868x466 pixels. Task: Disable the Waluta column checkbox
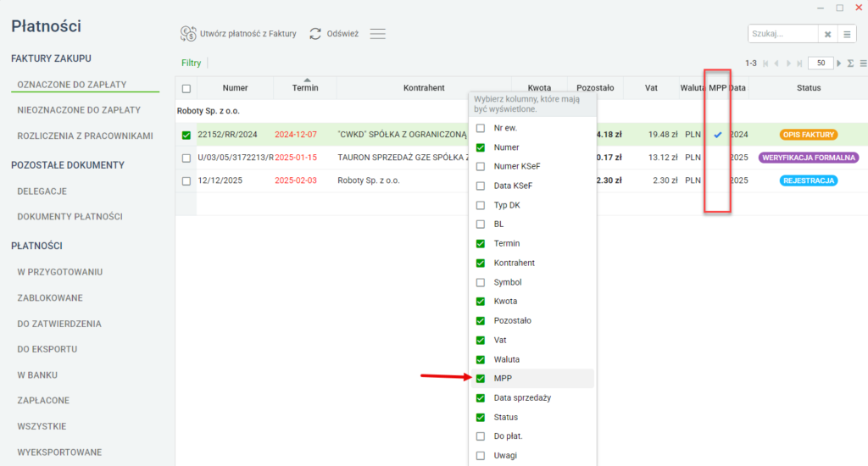[x=481, y=360]
